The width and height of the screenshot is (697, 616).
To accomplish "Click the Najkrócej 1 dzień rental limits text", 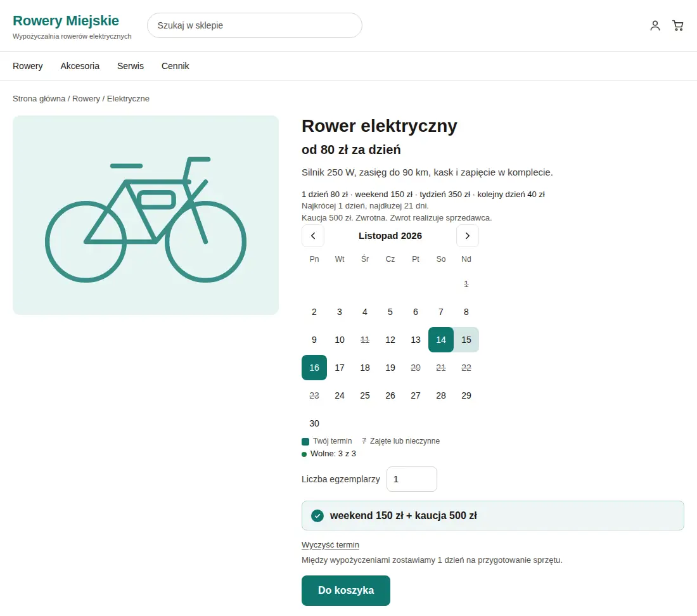I will [x=365, y=206].
